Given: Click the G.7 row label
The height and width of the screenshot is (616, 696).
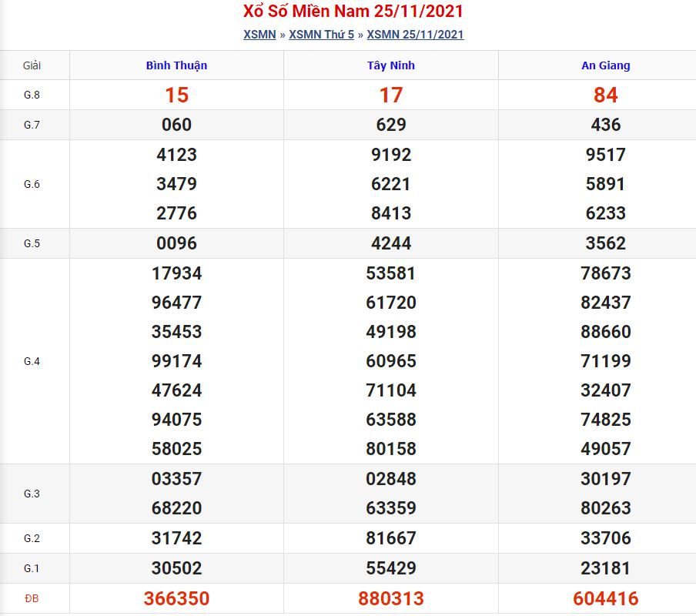Looking at the screenshot, I should pos(32,125).
